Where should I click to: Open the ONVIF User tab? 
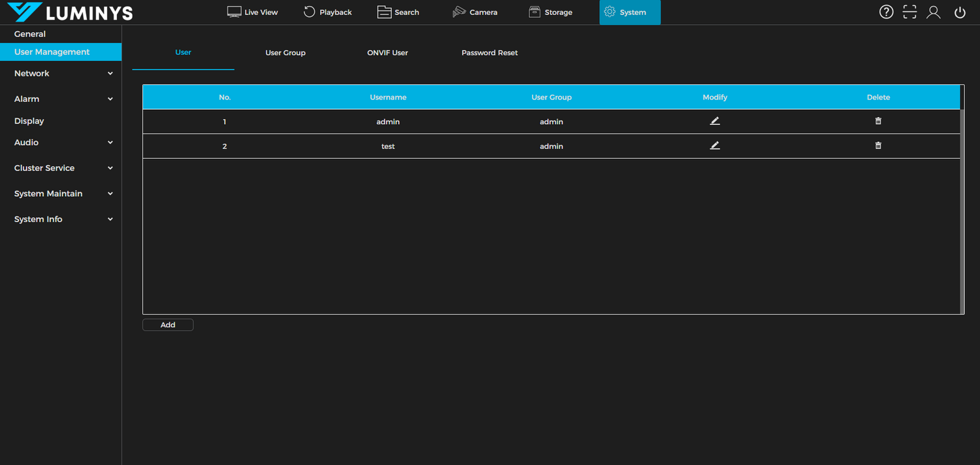(387, 53)
